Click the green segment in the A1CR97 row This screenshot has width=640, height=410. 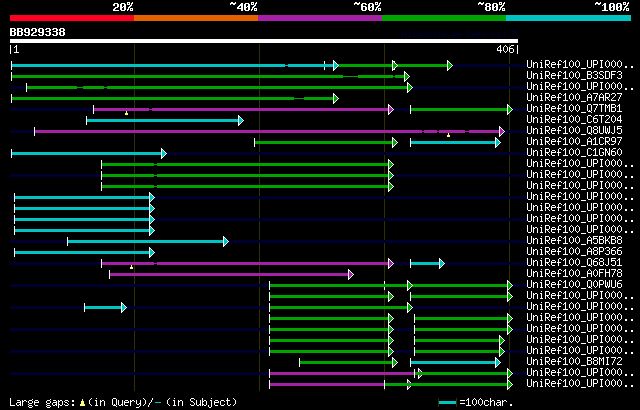(x=324, y=142)
